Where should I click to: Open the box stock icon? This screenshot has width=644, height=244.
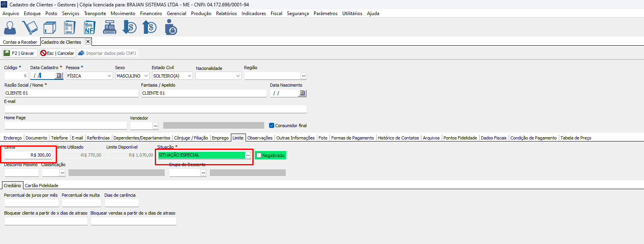click(x=50, y=28)
